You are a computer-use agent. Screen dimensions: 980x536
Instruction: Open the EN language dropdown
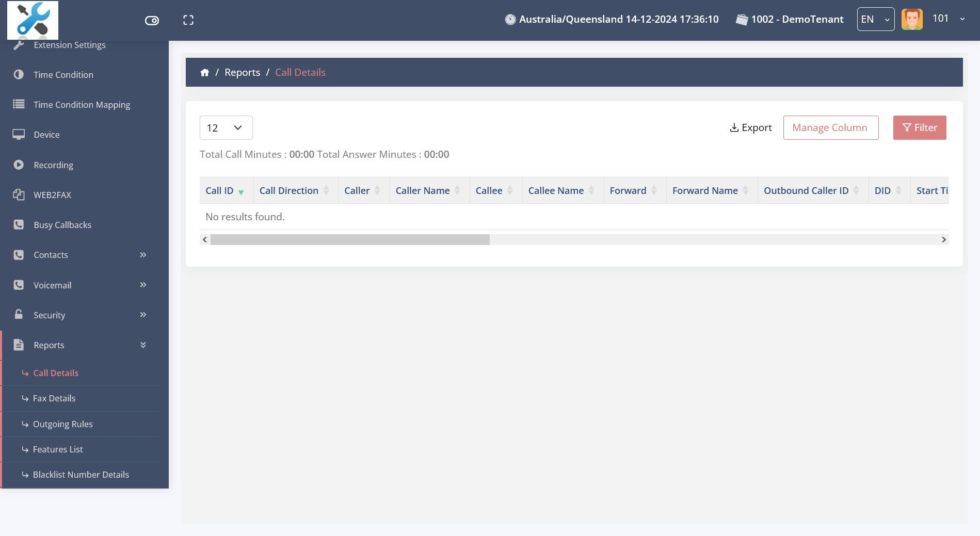tap(875, 20)
